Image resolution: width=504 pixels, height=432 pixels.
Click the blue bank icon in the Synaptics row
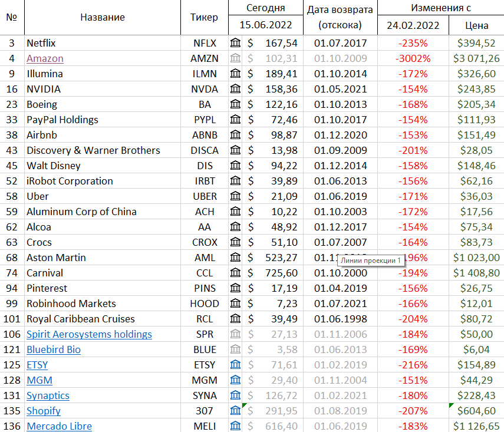pos(235,395)
